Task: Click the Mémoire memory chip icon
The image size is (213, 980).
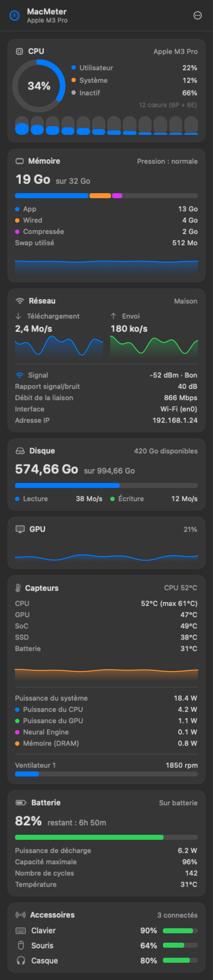Action: click(x=19, y=161)
